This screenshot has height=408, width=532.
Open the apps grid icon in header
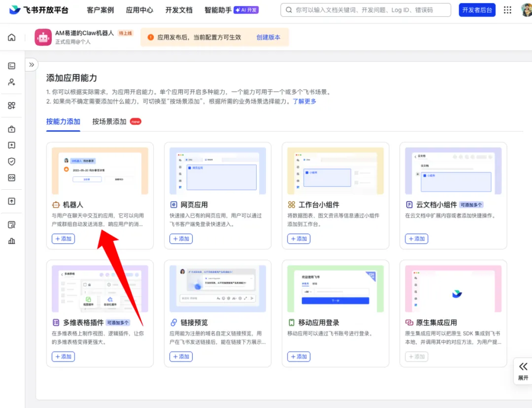click(507, 10)
